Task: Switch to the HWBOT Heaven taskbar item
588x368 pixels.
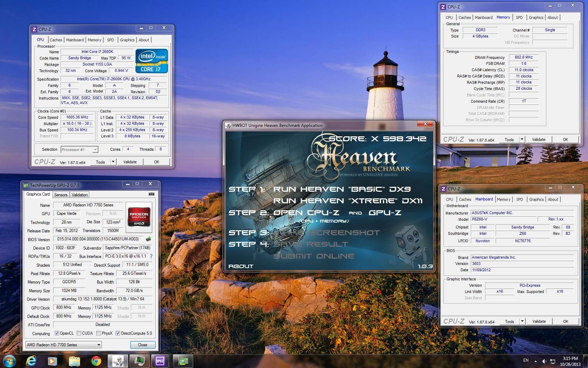Action: coord(118,361)
